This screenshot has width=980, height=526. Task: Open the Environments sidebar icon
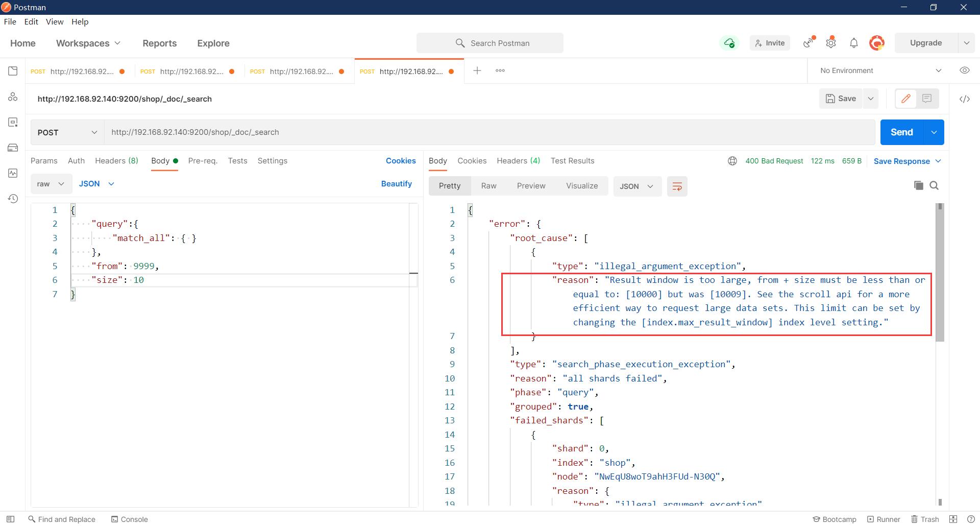13,122
